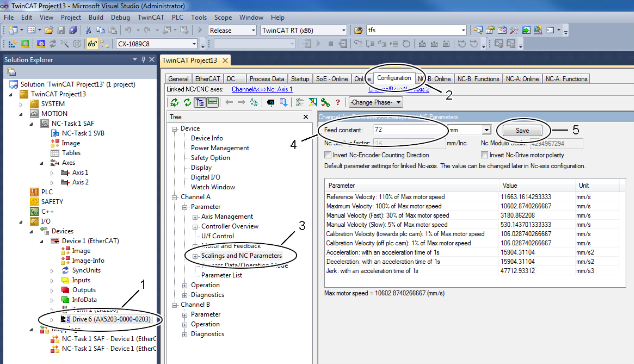Open the Scope menu
The width and height of the screenshot is (634, 364).
[223, 17]
